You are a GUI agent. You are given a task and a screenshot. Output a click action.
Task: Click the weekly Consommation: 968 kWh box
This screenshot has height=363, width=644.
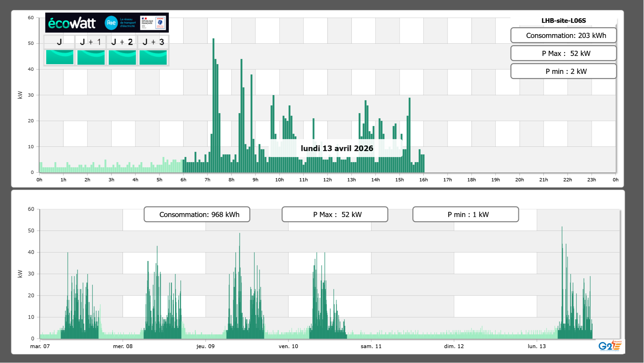click(197, 214)
